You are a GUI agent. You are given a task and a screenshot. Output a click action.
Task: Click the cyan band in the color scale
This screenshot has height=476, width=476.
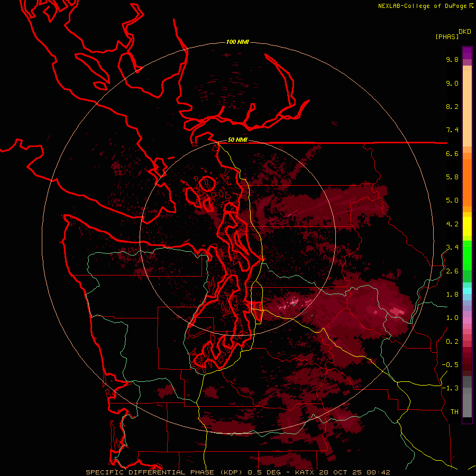click(x=467, y=291)
